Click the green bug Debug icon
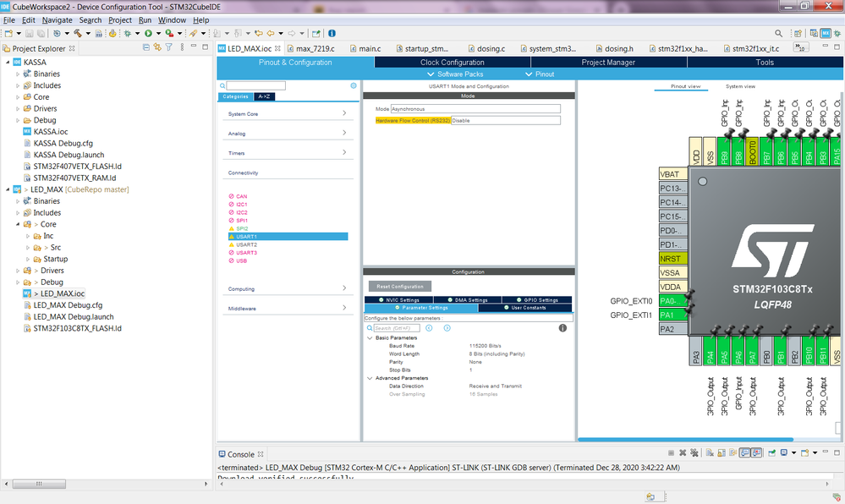 128,34
